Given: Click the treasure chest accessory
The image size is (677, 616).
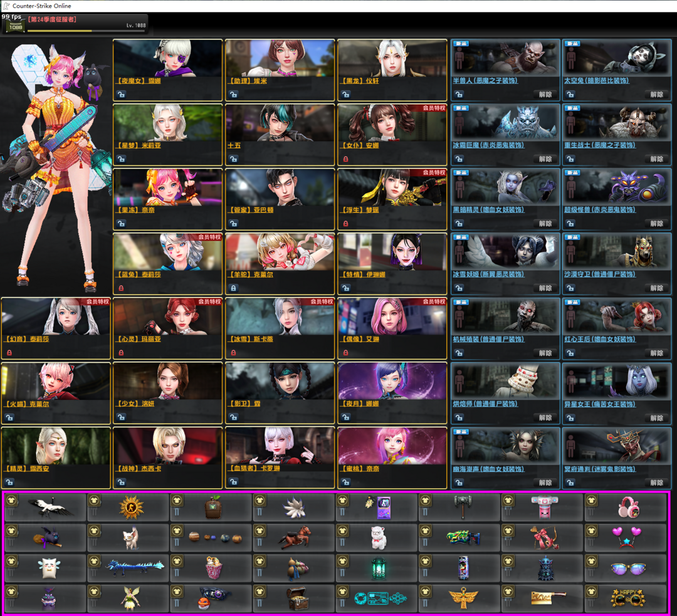Looking at the screenshot, I should click(x=297, y=600).
